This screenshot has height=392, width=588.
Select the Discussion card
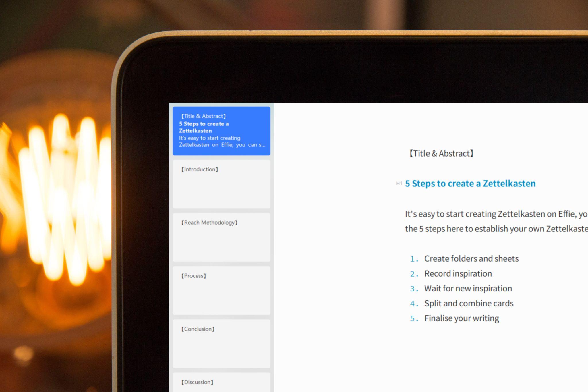(221, 382)
